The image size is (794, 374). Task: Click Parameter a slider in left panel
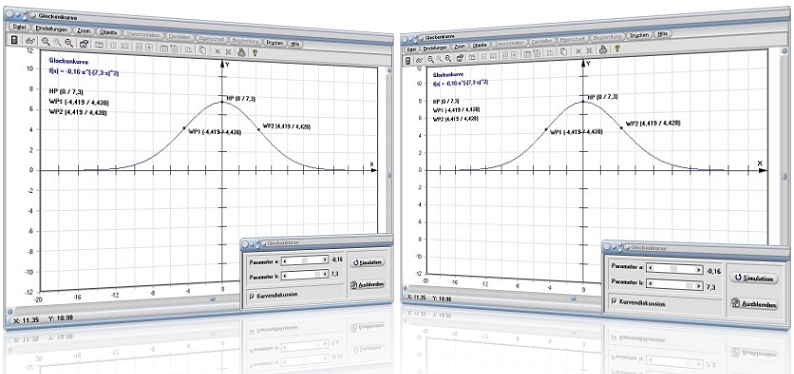pyautogui.click(x=305, y=260)
